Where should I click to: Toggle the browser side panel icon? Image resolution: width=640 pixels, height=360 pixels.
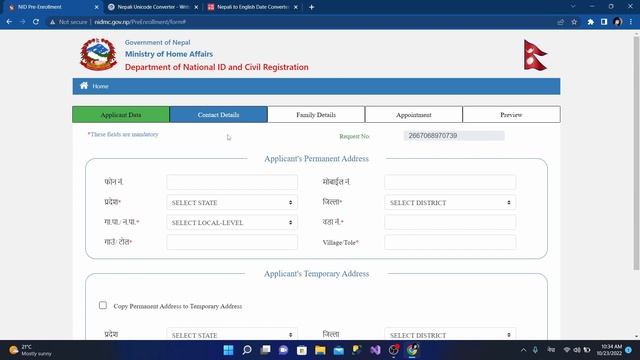(604, 22)
